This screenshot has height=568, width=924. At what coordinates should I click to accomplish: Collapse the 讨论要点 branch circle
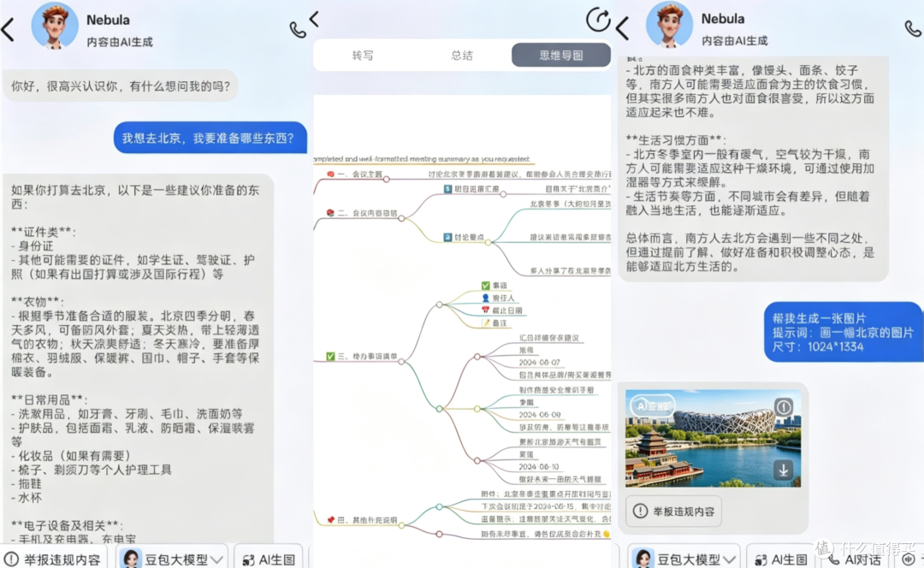click(x=489, y=241)
